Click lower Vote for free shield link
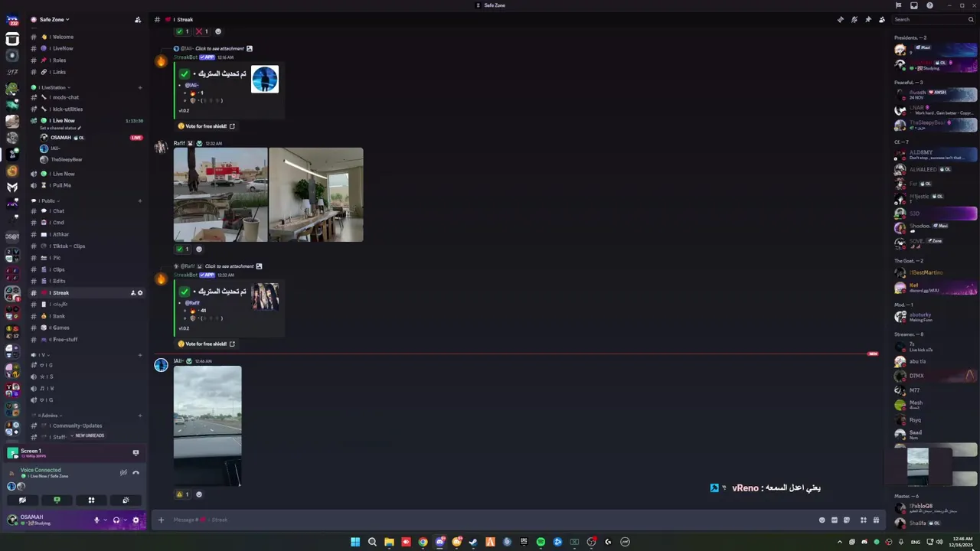The image size is (980, 551). (x=207, y=344)
